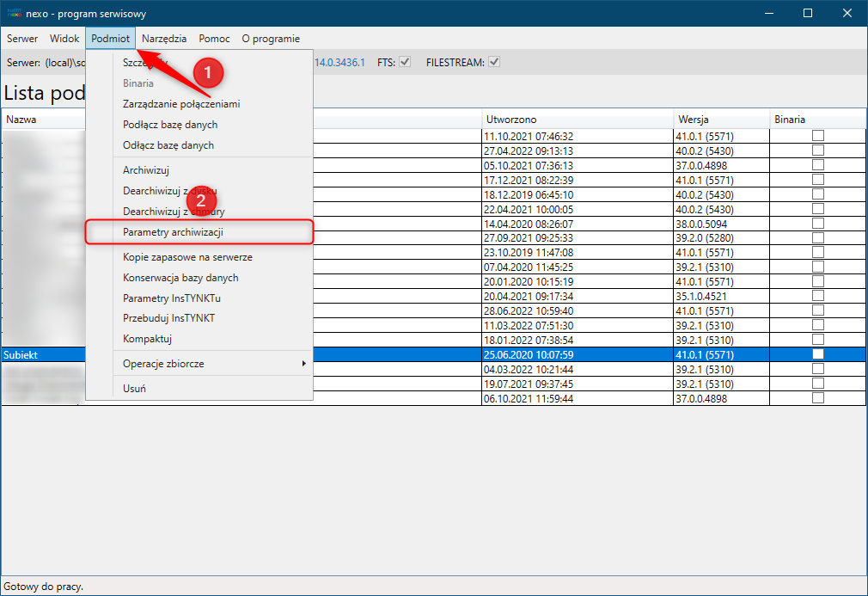This screenshot has height=596, width=868.
Task: Sort by the Utworzono column header
Action: point(510,120)
